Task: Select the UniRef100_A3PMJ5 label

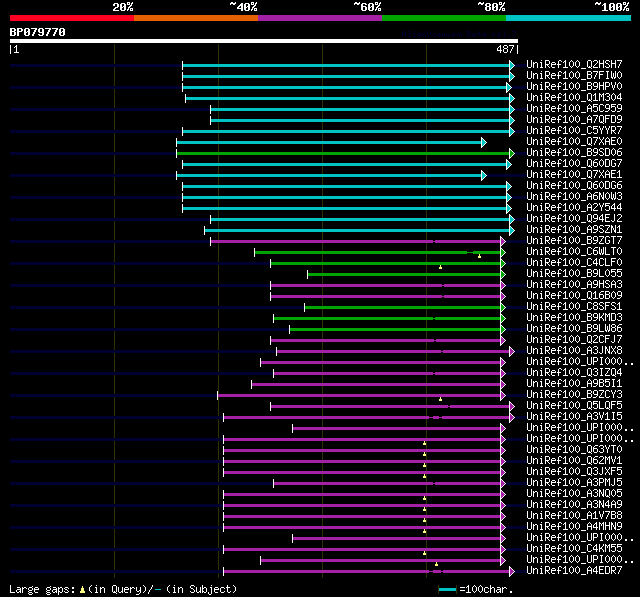Action: coord(574,483)
